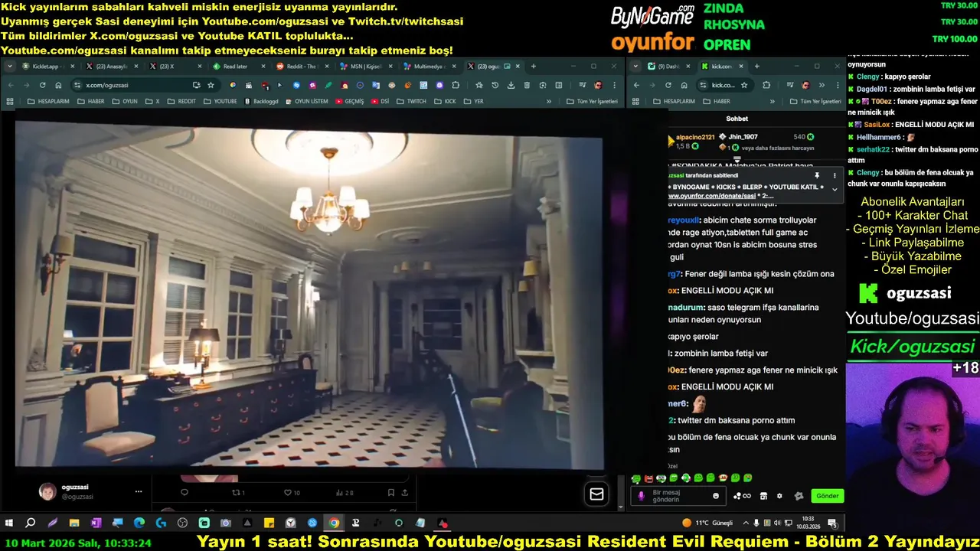Open TWITCH bookmark folder
This screenshot has width=980, height=551.
(x=412, y=101)
